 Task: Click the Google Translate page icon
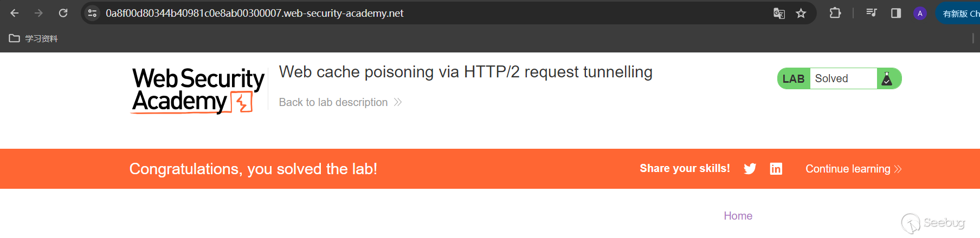[x=779, y=14]
